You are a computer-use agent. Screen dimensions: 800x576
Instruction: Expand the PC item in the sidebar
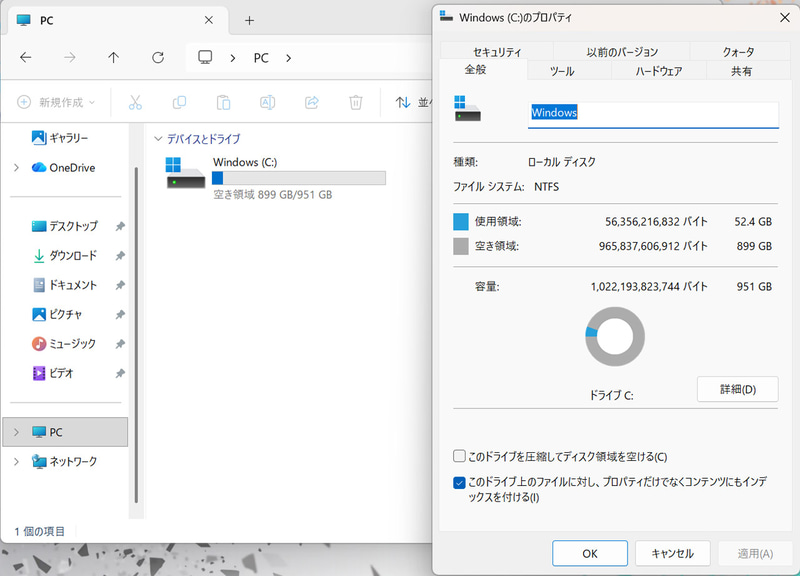tap(18, 431)
